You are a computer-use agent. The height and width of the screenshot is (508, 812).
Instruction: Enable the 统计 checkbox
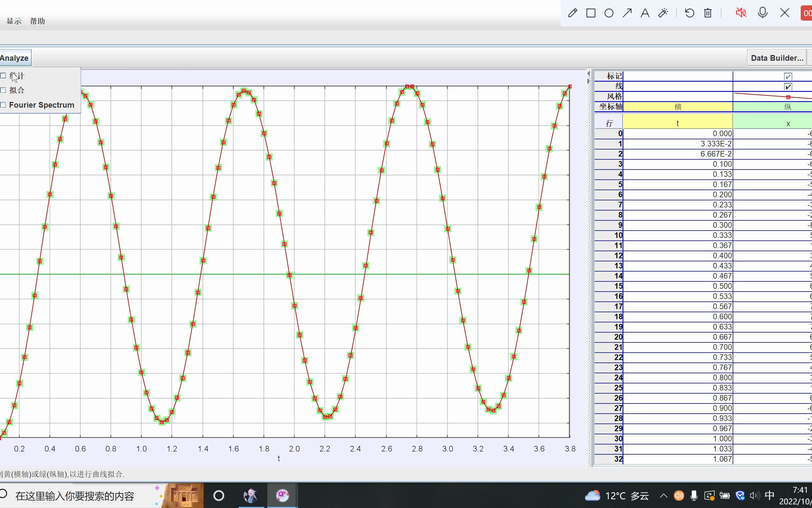tap(4, 76)
